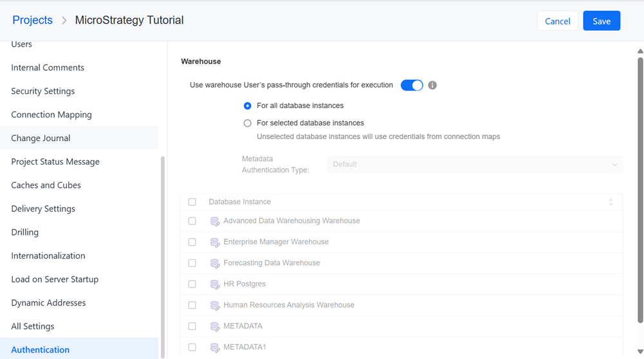
Task: Click the main panel scroll up arrow
Action: (640, 51)
